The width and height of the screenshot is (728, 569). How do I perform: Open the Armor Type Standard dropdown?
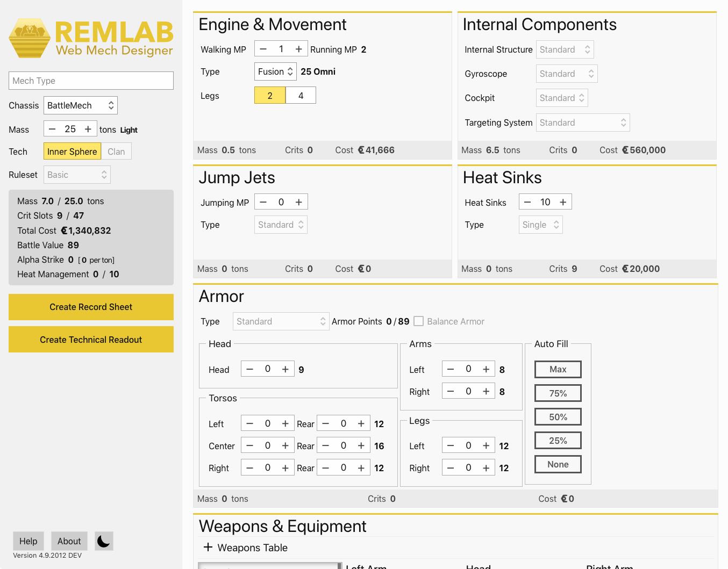tap(281, 321)
